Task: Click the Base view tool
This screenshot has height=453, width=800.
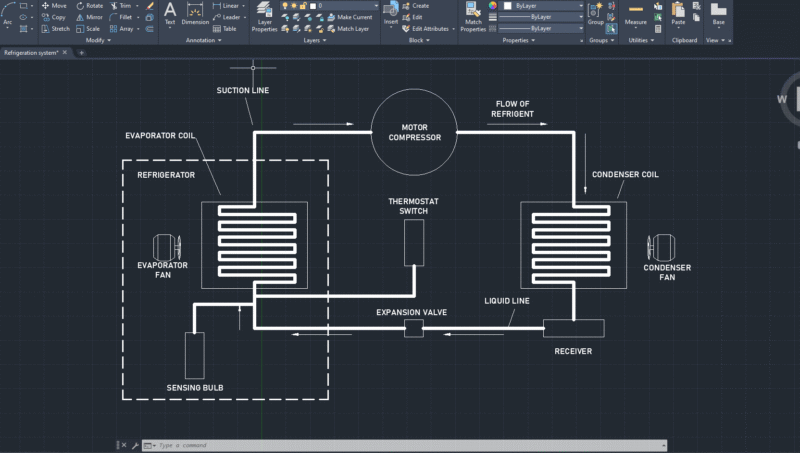Action: (x=718, y=14)
